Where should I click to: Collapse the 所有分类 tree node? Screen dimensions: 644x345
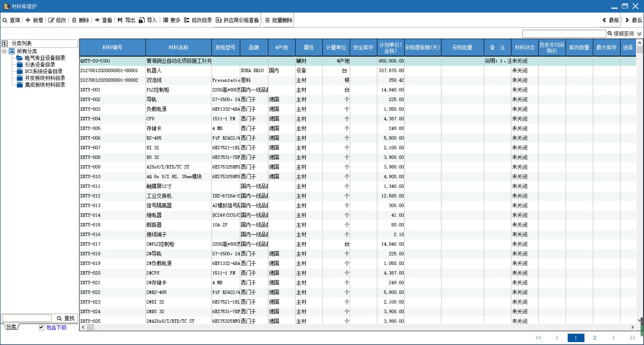tap(4, 51)
